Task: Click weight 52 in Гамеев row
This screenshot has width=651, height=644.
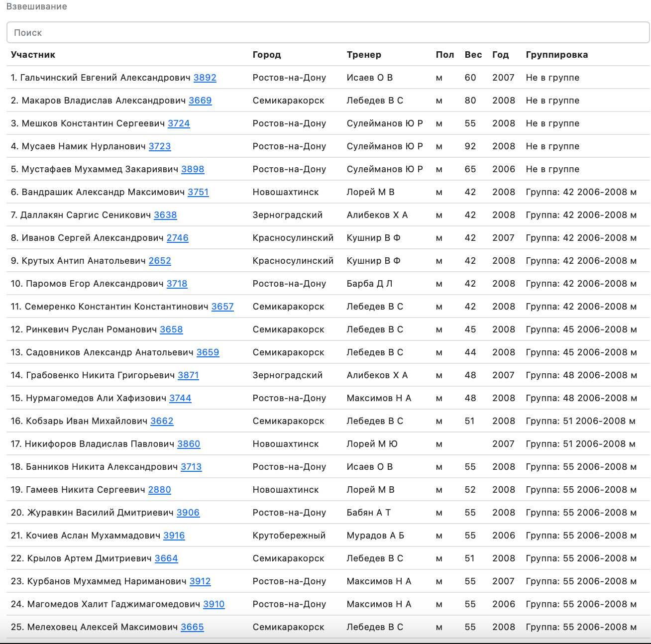Action: coord(470,490)
